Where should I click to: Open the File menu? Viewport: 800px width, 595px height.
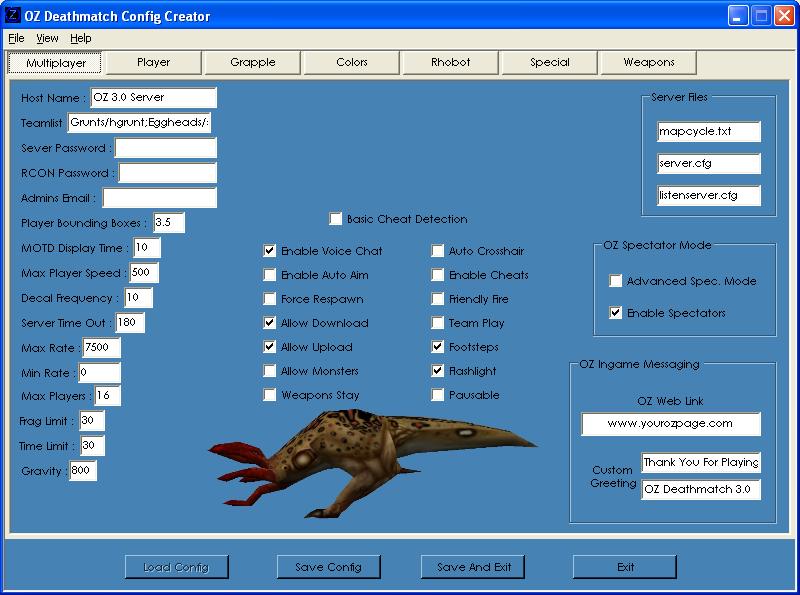(16, 38)
